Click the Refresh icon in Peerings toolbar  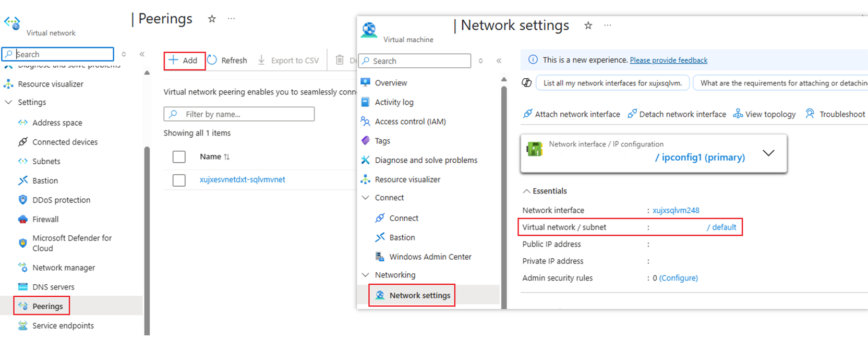point(212,60)
